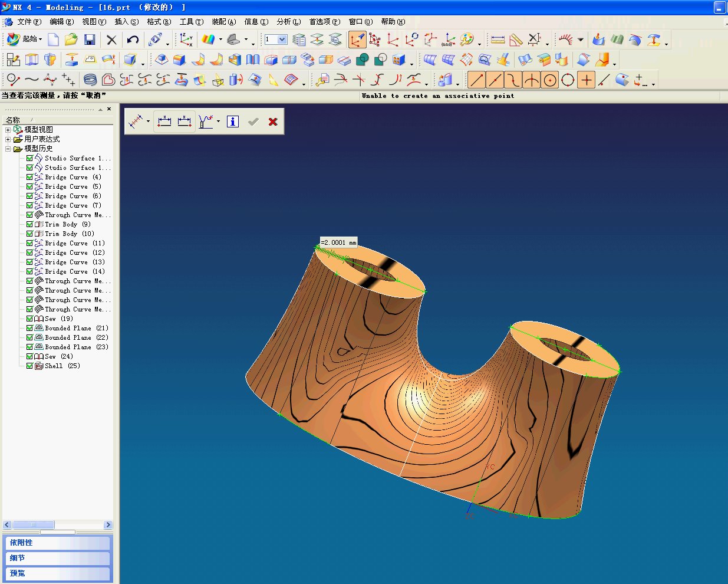This screenshot has width=728, height=584.
Task: Uncheck the Bounded Plane (21) checkbox
Action: [x=29, y=328]
